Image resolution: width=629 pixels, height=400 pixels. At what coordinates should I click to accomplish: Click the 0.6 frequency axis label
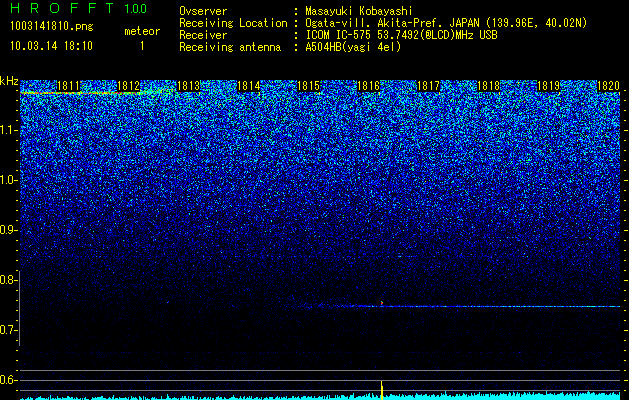click(7, 380)
